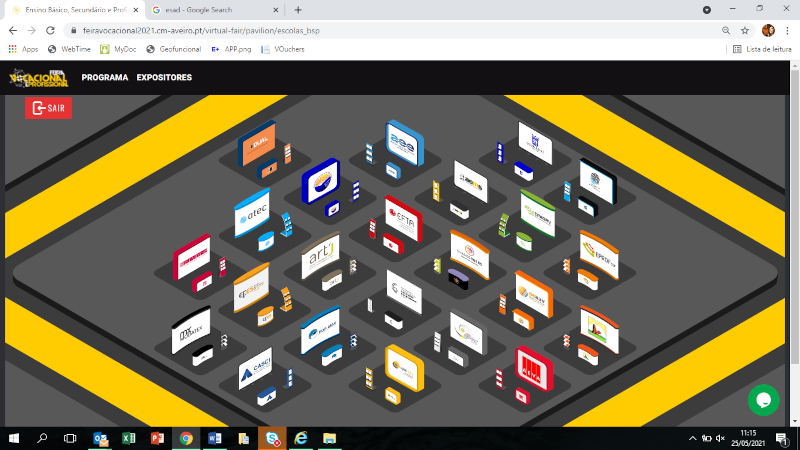Open the blue curved booth below art'j
The height and width of the screenshot is (450, 800).
coord(320,330)
